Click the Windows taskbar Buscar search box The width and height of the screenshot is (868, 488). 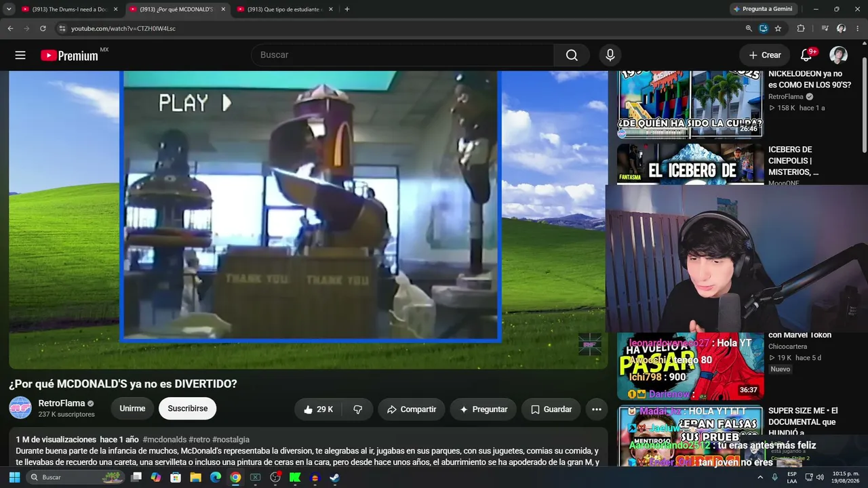click(x=76, y=477)
